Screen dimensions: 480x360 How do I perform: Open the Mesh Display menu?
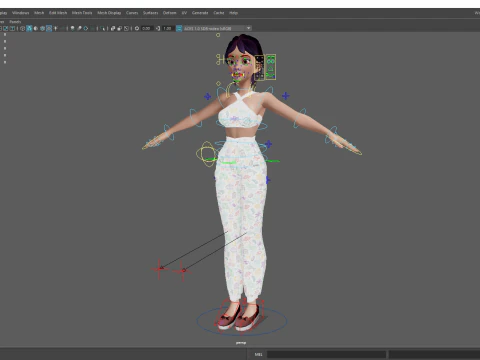point(109,13)
